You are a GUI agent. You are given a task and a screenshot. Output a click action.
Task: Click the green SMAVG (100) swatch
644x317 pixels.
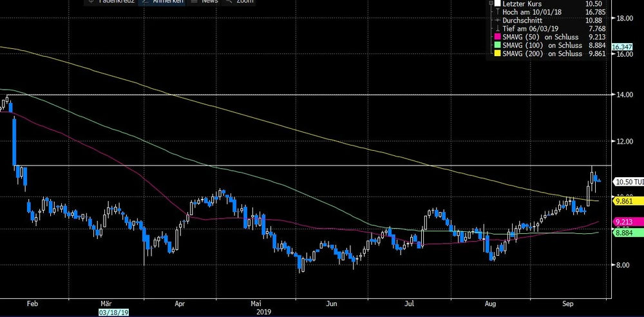click(x=497, y=44)
